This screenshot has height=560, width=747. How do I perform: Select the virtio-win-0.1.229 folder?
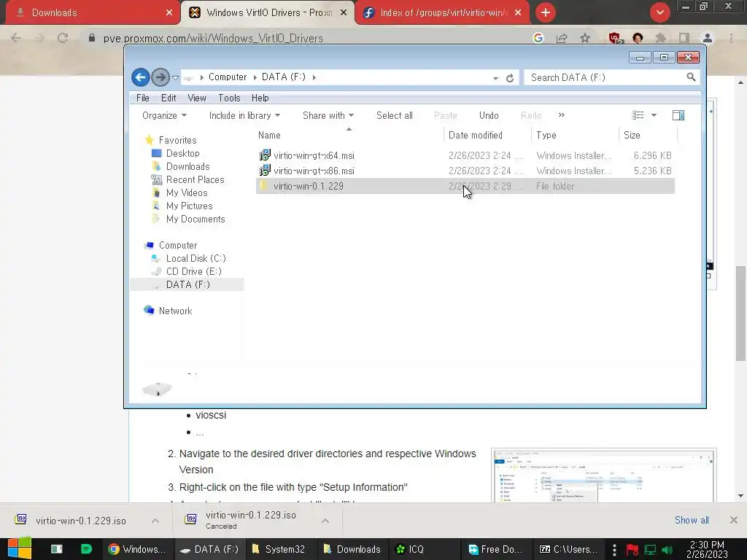(x=465, y=186)
